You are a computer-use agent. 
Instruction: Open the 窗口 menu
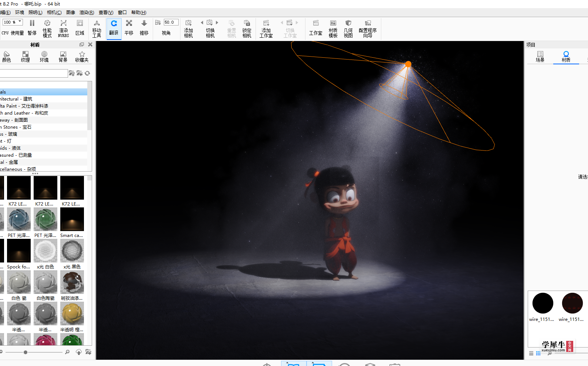click(x=122, y=12)
